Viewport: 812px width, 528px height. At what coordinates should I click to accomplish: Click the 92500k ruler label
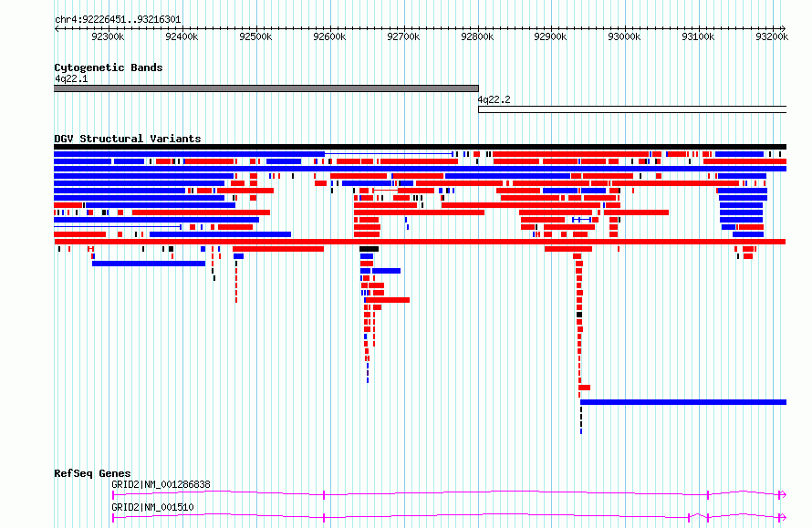point(255,36)
